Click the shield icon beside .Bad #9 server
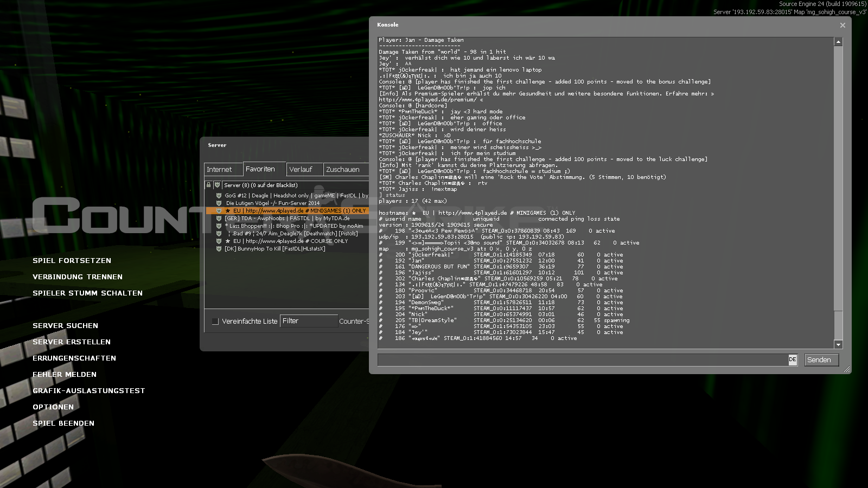The width and height of the screenshot is (868, 488). coord(219,234)
